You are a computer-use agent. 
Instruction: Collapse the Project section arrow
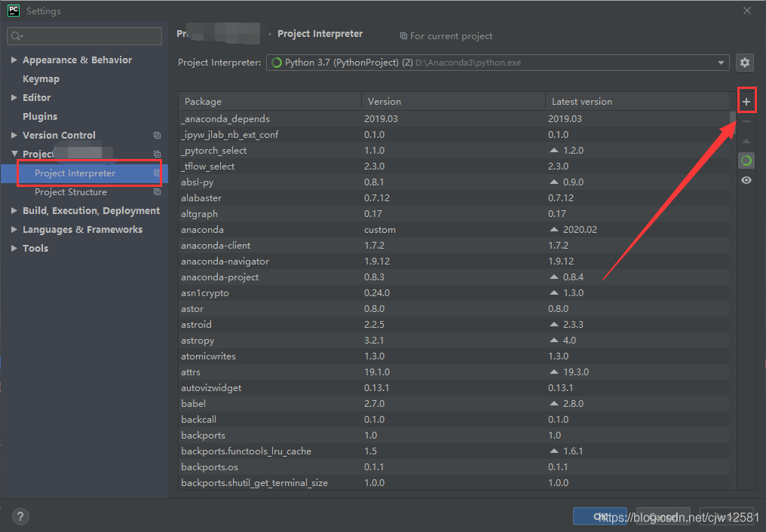click(14, 154)
